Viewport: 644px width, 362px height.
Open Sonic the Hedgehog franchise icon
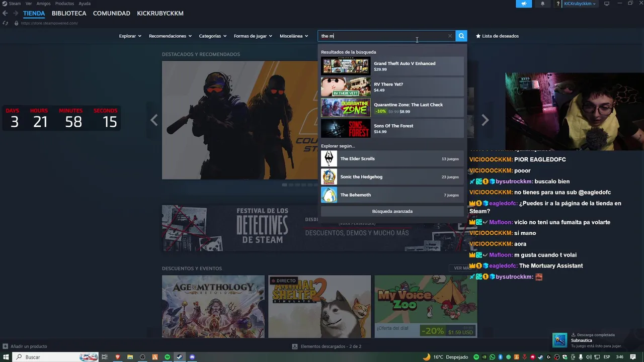click(x=329, y=177)
